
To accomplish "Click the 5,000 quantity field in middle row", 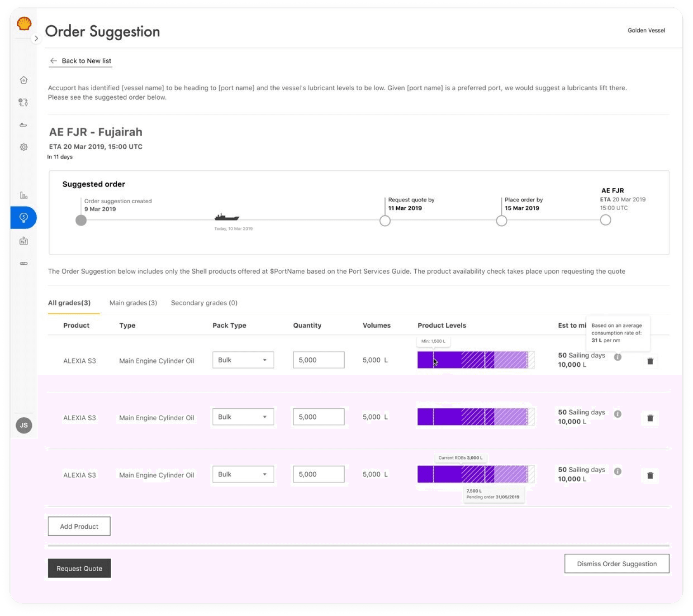I will [x=318, y=417].
